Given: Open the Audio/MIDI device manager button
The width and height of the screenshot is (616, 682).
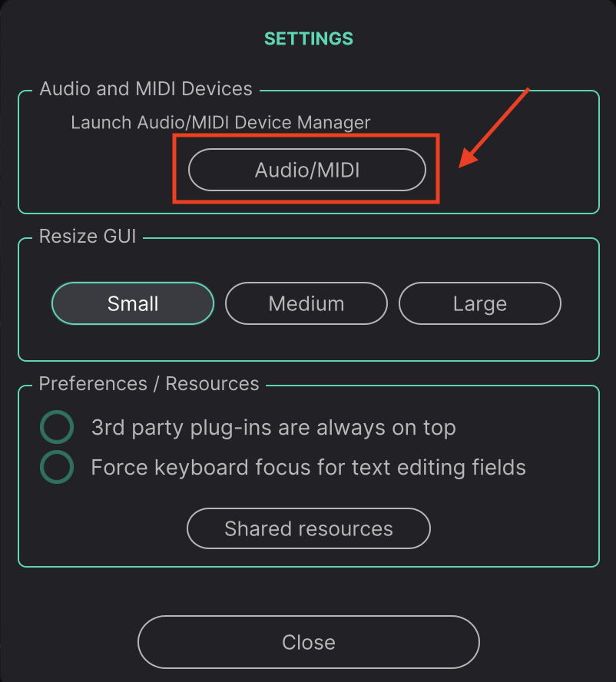Looking at the screenshot, I should click(306, 170).
